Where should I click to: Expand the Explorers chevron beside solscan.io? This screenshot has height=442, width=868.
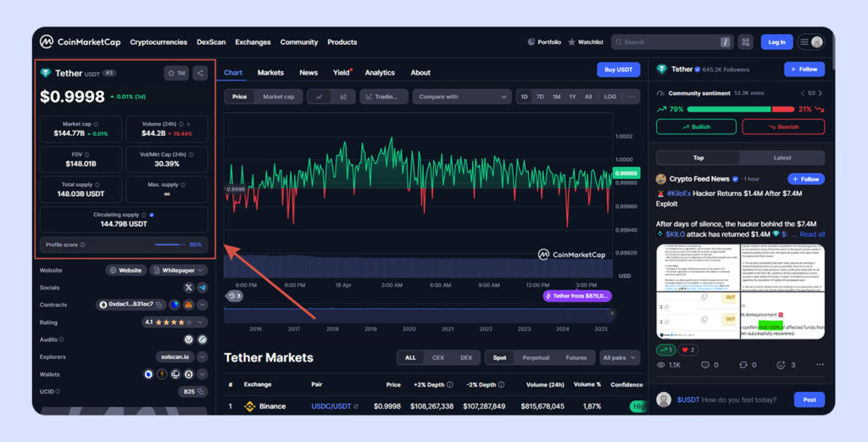pos(202,356)
